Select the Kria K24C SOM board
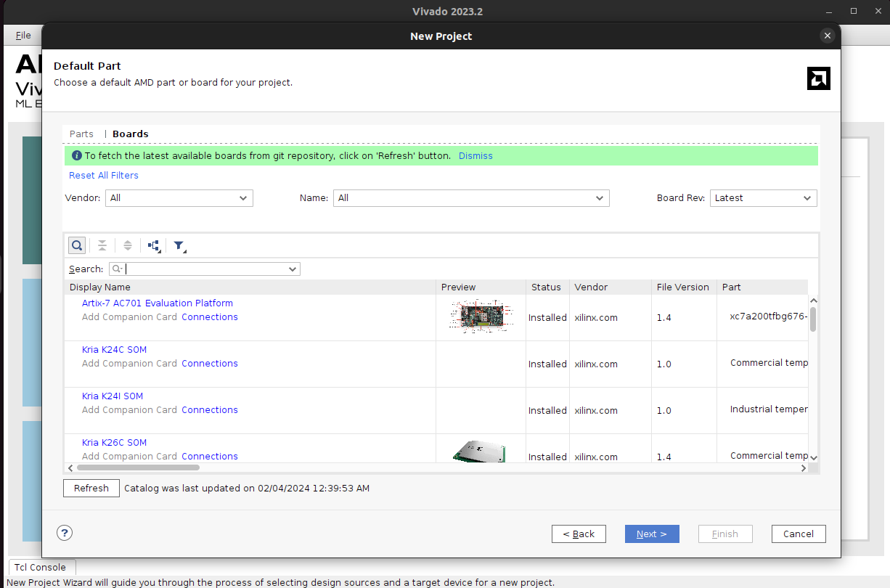Viewport: 890px width, 588px height. point(114,349)
